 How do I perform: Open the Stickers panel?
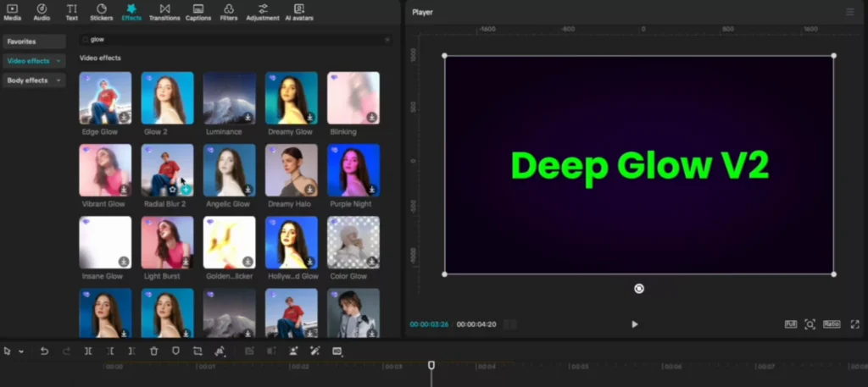click(101, 11)
